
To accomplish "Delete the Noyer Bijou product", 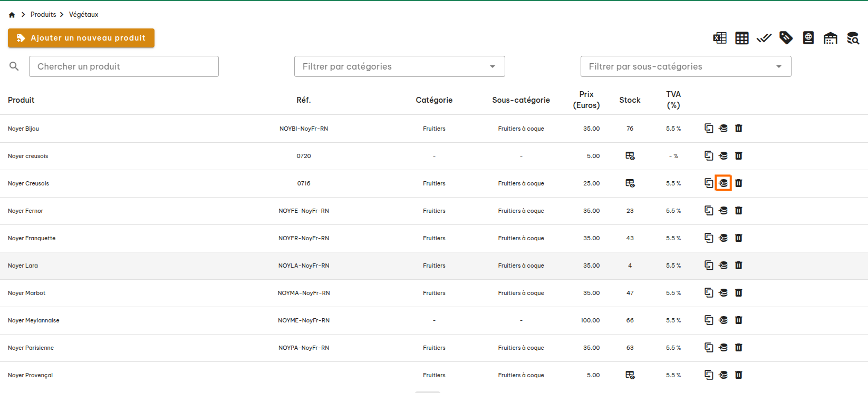I will coord(739,129).
